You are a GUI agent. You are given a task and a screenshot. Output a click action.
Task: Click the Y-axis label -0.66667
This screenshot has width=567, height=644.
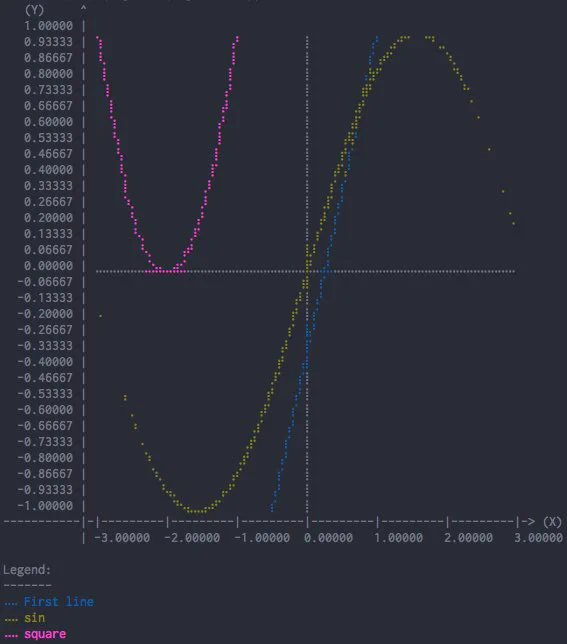point(45,426)
